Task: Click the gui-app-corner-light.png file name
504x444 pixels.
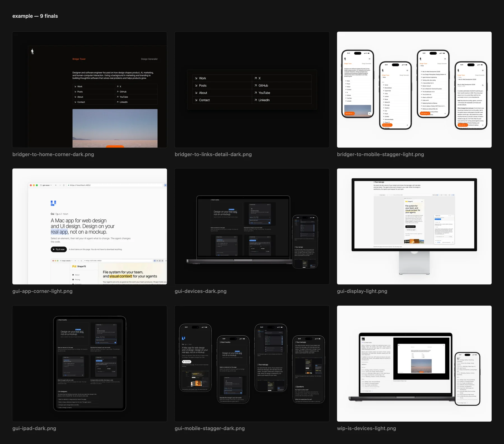Action: [x=42, y=291]
